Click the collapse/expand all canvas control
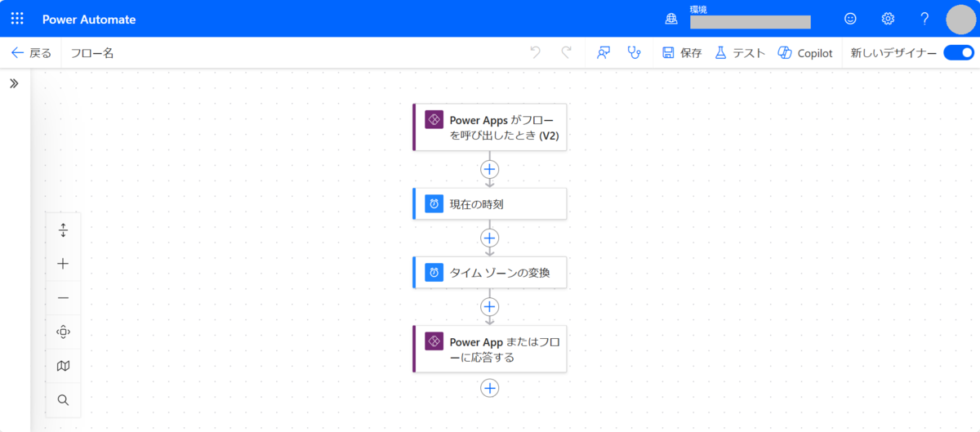980x432 pixels. (x=63, y=230)
